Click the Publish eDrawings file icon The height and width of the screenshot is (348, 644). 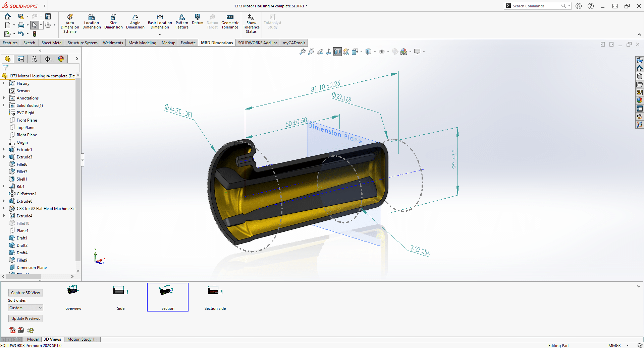(x=31, y=331)
